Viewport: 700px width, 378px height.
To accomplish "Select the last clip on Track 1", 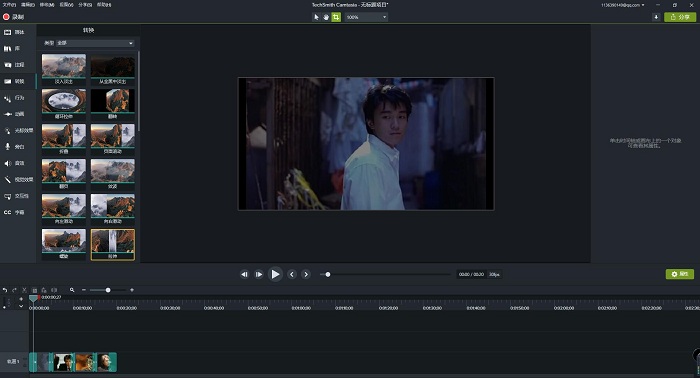I will pyautogui.click(x=107, y=362).
